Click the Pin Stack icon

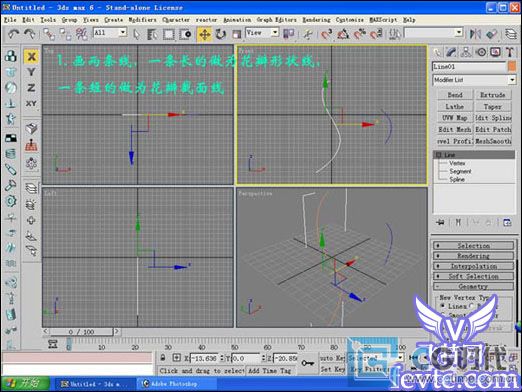[440, 222]
